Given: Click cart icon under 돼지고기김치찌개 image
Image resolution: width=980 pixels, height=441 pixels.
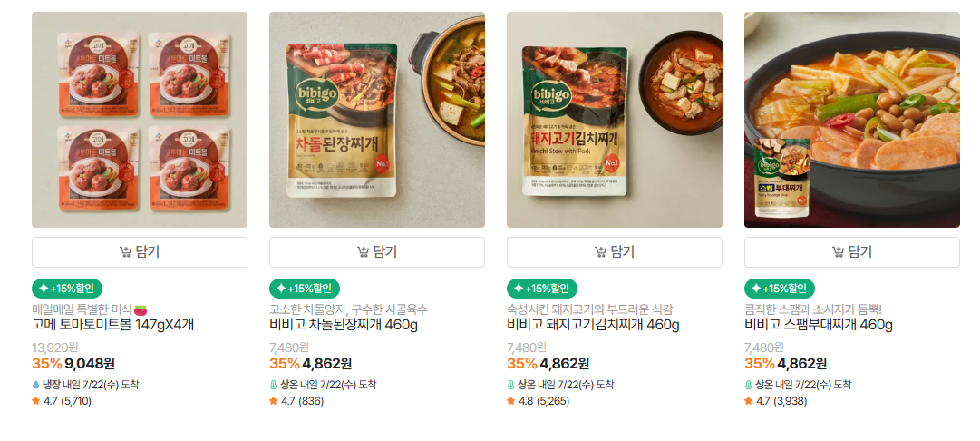Looking at the screenshot, I should [x=600, y=252].
